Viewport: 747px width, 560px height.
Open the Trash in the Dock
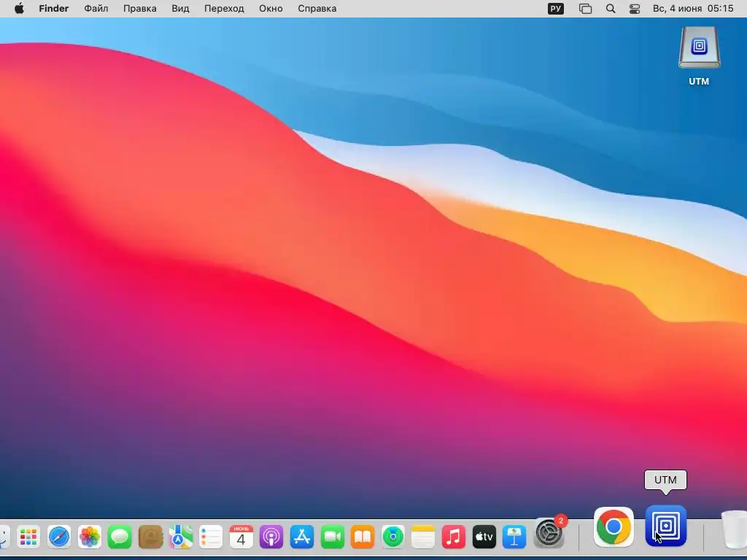(734, 529)
